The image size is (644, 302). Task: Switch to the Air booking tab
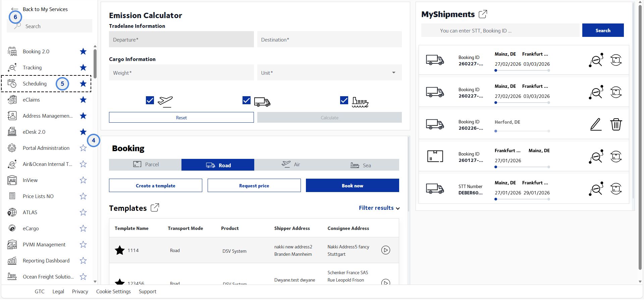click(290, 165)
